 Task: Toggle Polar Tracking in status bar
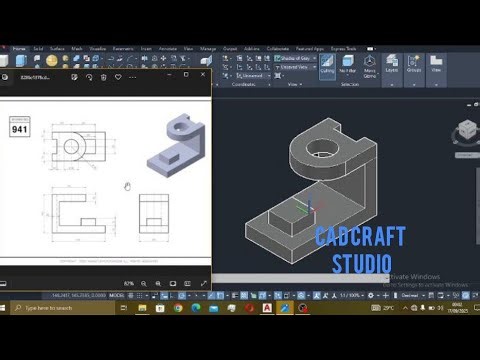click(x=182, y=295)
